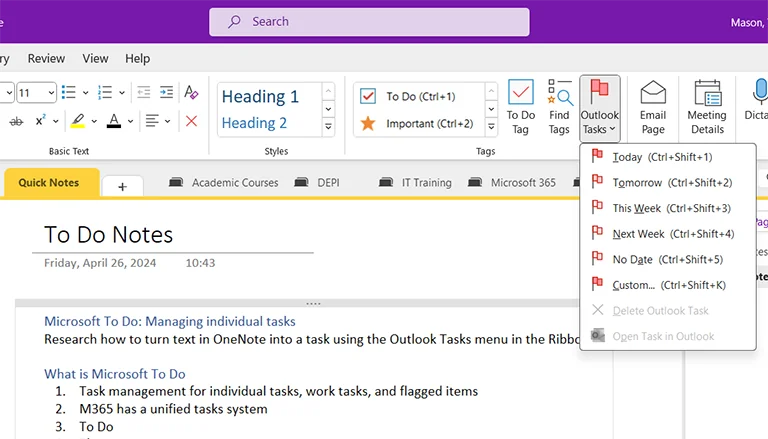
Task: Open subscript/superscript options arrow
Action: tap(56, 121)
